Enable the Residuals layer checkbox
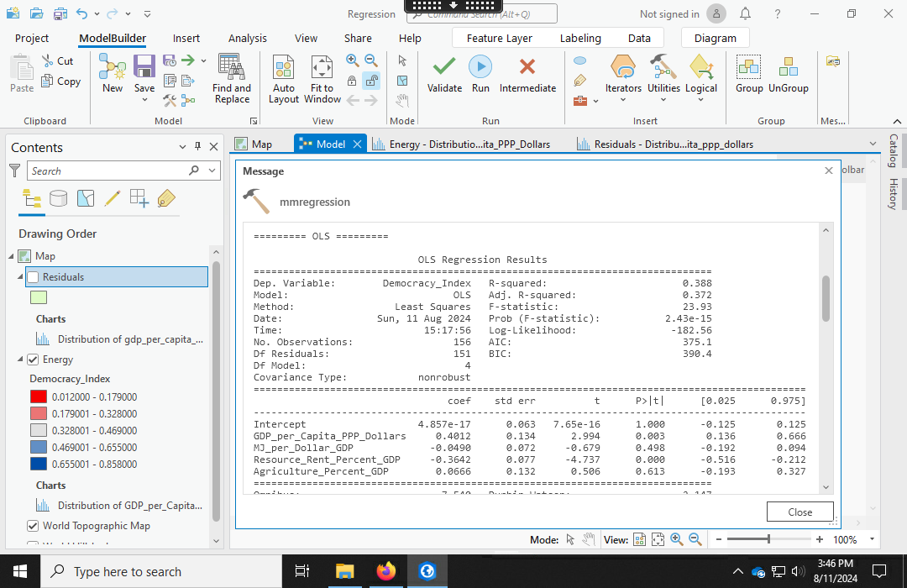The width and height of the screenshot is (907, 588). pos(33,277)
